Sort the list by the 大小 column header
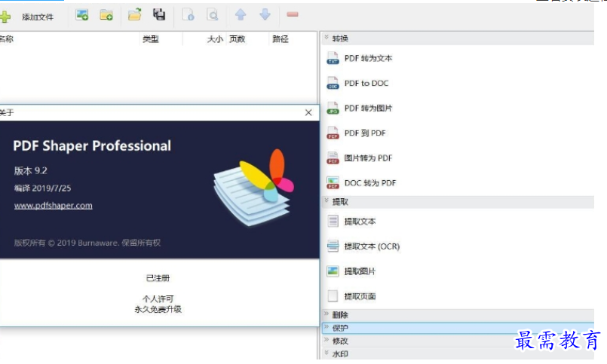The width and height of the screenshot is (607, 364). [215, 39]
